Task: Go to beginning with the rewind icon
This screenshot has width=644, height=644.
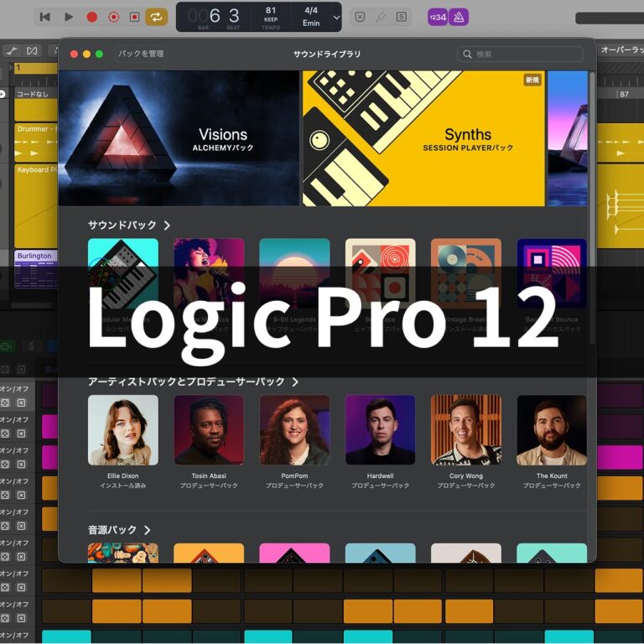Action: (45, 17)
